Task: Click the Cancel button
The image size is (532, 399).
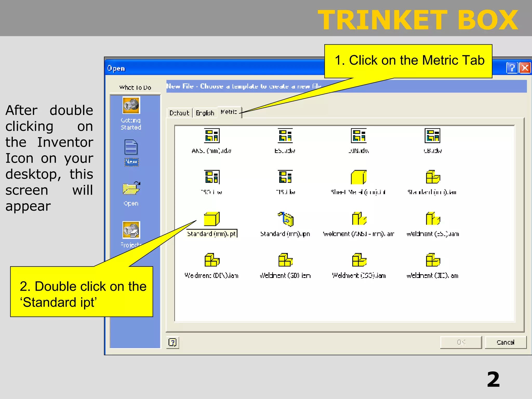Action: (505, 342)
